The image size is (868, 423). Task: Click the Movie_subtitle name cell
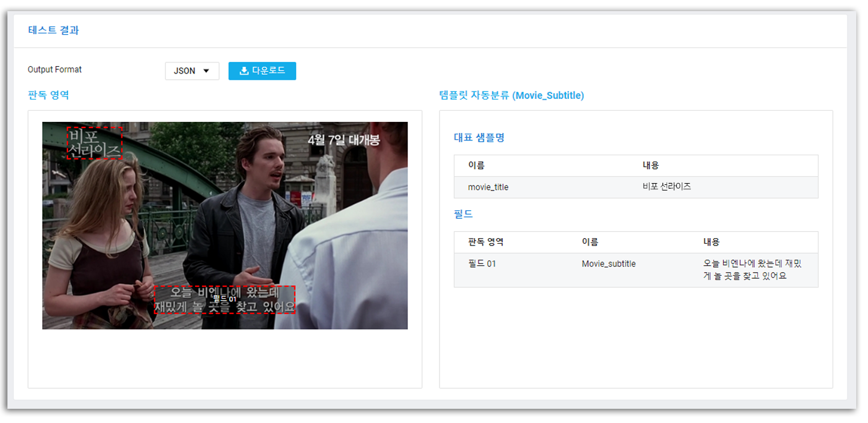(609, 264)
